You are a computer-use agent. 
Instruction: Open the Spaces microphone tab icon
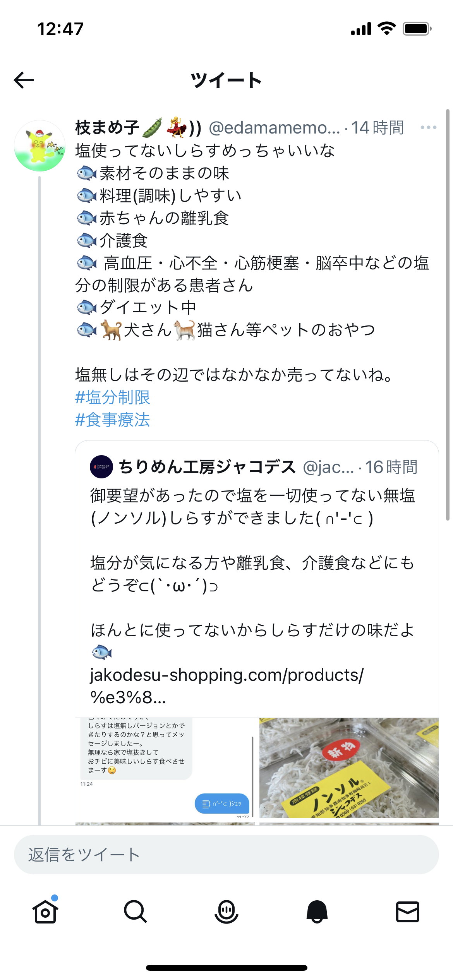(x=226, y=911)
